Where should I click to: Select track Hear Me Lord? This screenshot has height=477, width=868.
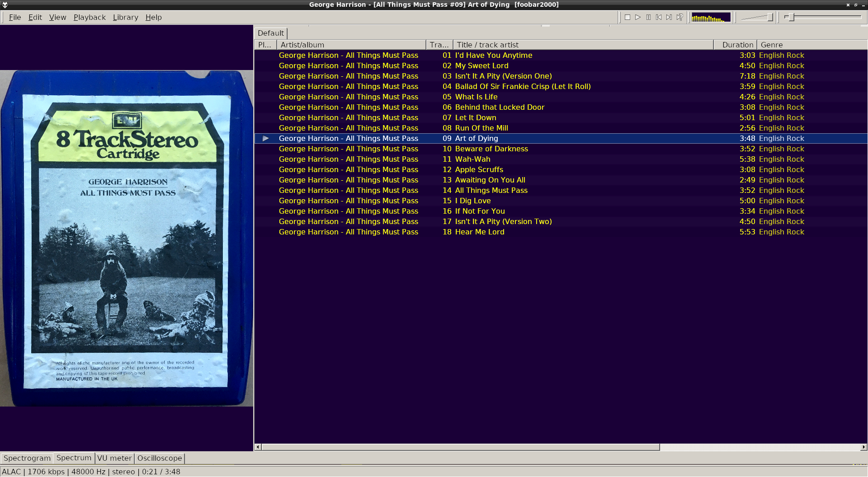point(561,232)
